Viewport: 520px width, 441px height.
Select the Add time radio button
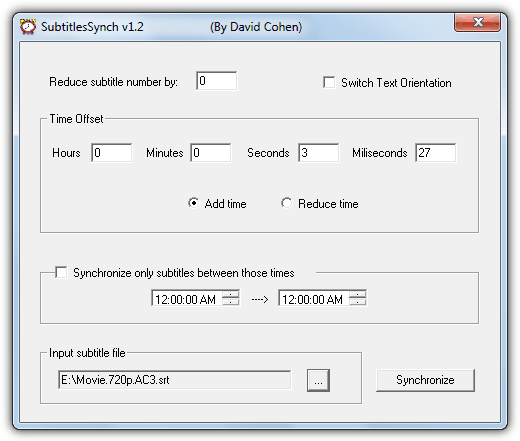193,203
